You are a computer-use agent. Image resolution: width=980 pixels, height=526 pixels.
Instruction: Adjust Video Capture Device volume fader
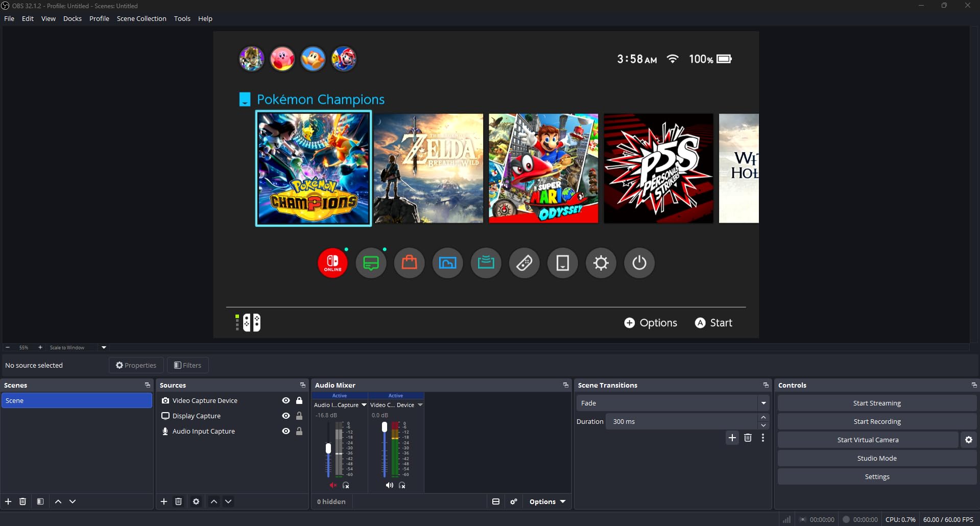tap(385, 427)
